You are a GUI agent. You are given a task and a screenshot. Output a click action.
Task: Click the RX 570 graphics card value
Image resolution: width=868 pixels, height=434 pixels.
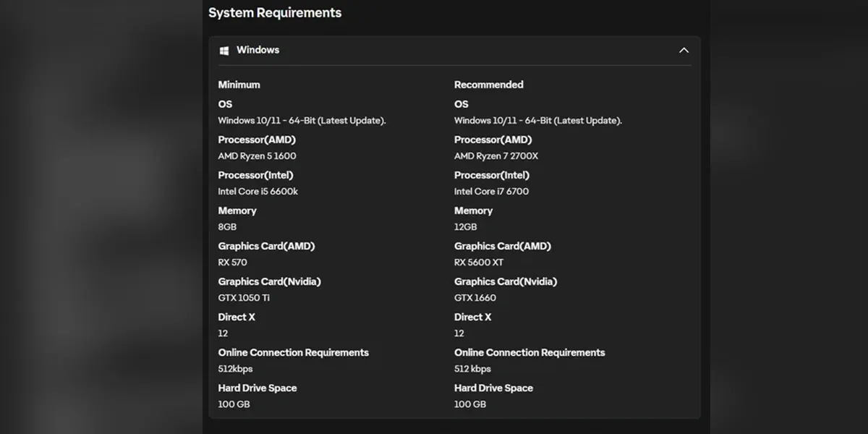[232, 262]
